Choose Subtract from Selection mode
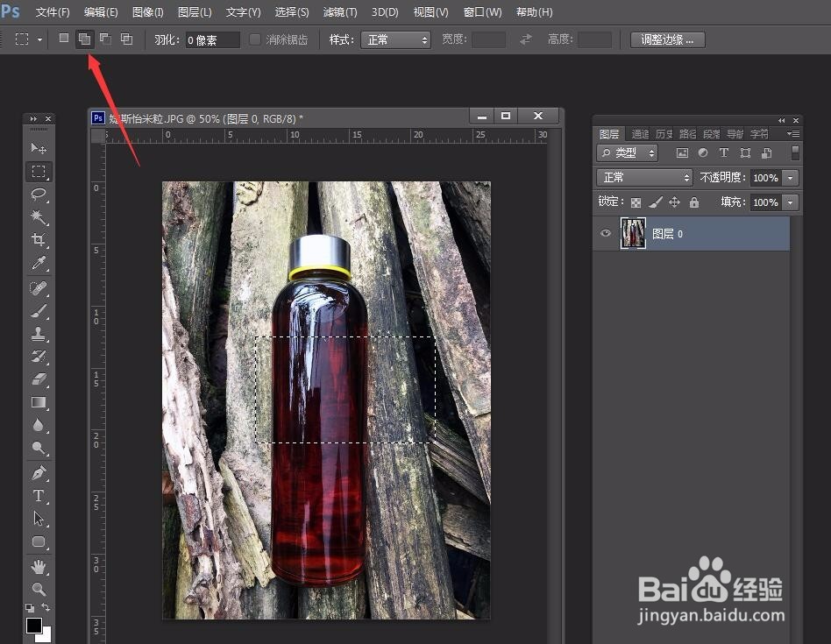 [x=105, y=39]
